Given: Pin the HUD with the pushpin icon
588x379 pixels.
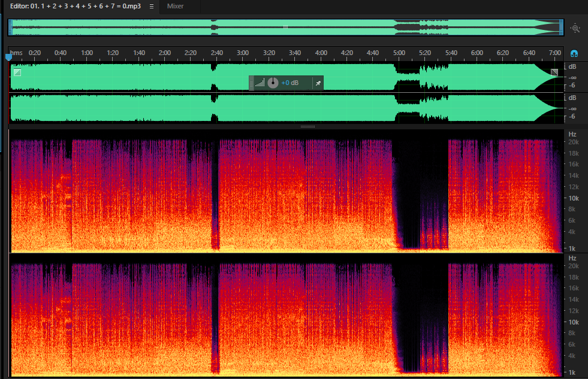Looking at the screenshot, I should [318, 83].
